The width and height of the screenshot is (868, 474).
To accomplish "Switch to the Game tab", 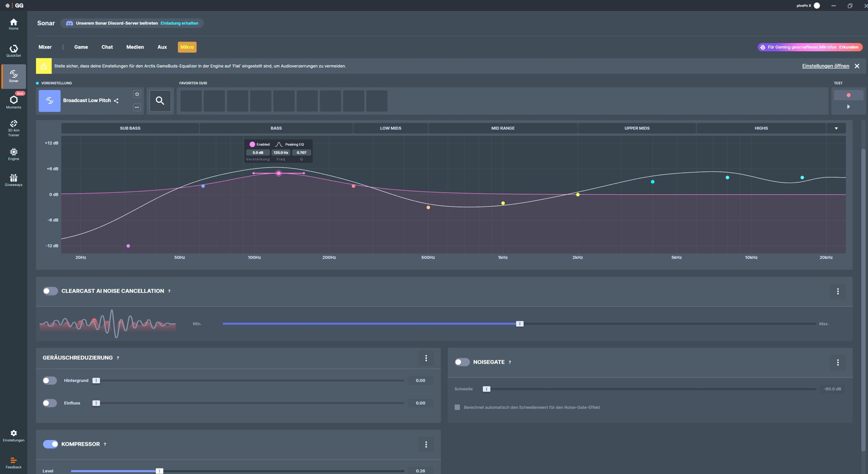I will click(81, 47).
